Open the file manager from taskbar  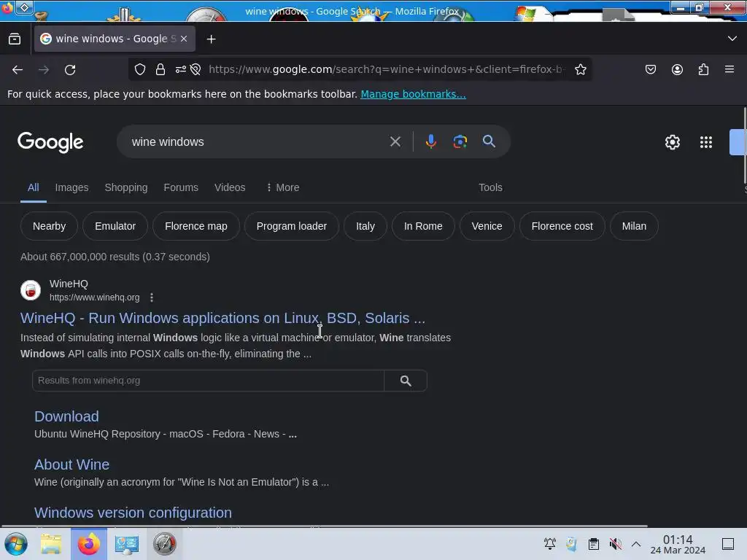51,544
